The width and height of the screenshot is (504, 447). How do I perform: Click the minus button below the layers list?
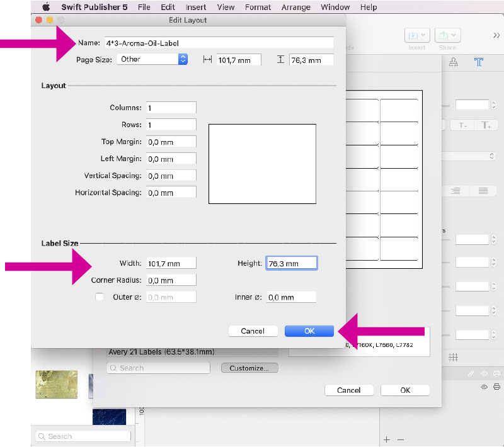pos(401,439)
